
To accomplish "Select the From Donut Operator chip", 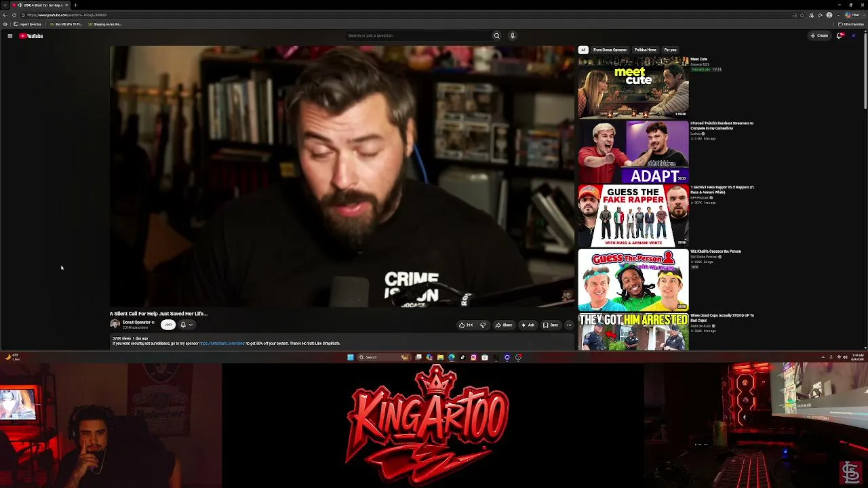I will coord(610,49).
